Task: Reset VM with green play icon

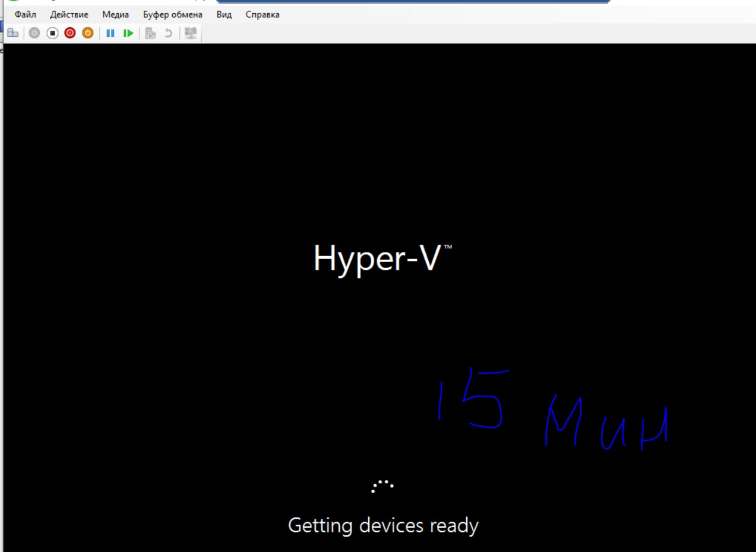Action: coord(128,33)
